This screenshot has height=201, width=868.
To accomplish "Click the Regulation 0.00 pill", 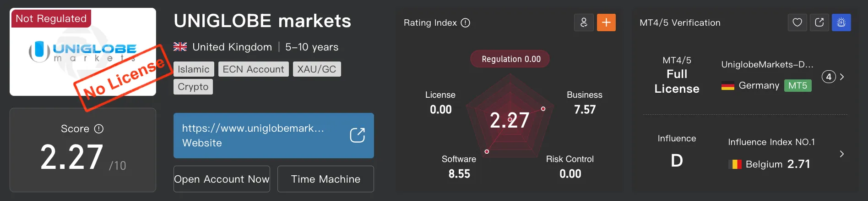I will tap(510, 59).
